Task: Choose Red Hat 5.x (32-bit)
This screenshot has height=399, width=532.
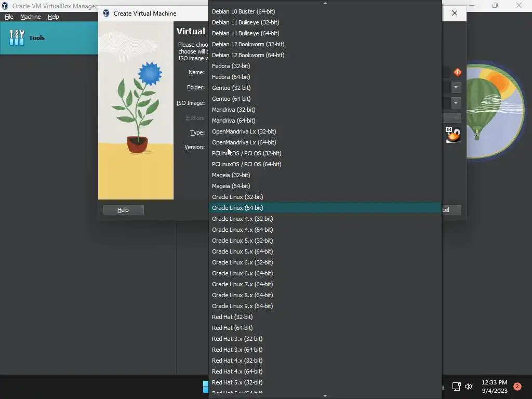Action: [325, 382]
